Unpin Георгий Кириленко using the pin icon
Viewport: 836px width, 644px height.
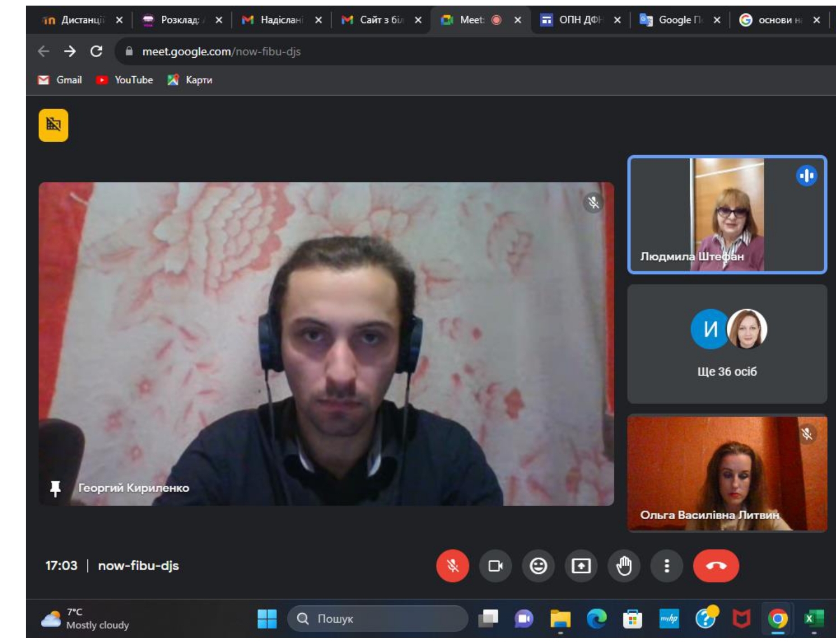(55, 488)
